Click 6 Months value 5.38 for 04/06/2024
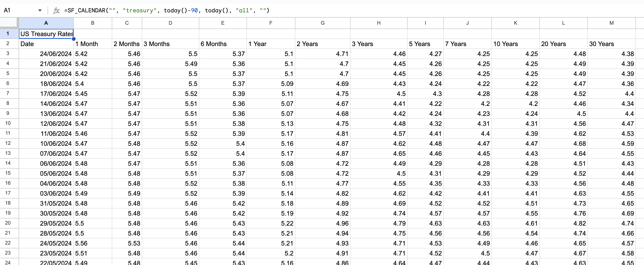Viewport: 644px width, 265px height. [223, 183]
